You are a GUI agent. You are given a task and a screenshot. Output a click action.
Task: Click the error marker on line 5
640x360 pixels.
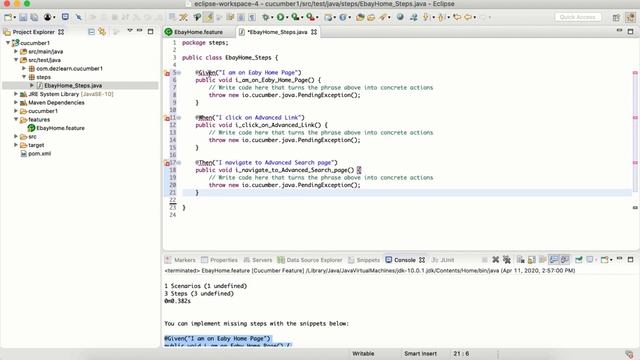pos(167,73)
